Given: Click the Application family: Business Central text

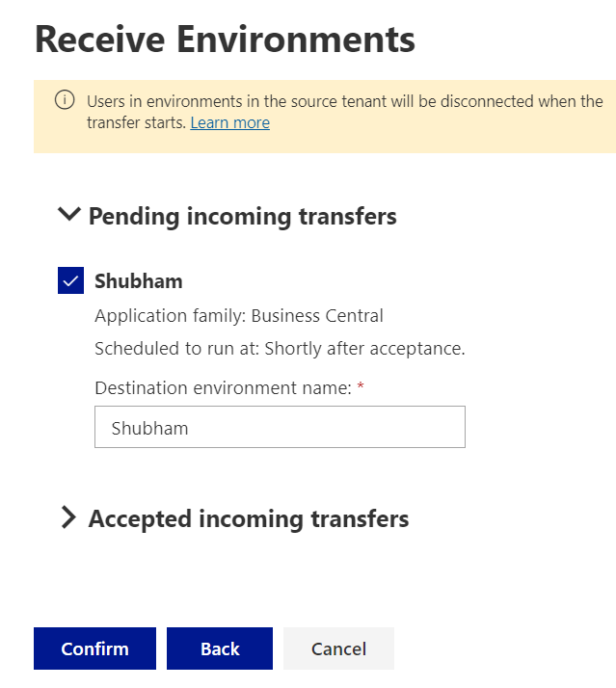Looking at the screenshot, I should 239,316.
